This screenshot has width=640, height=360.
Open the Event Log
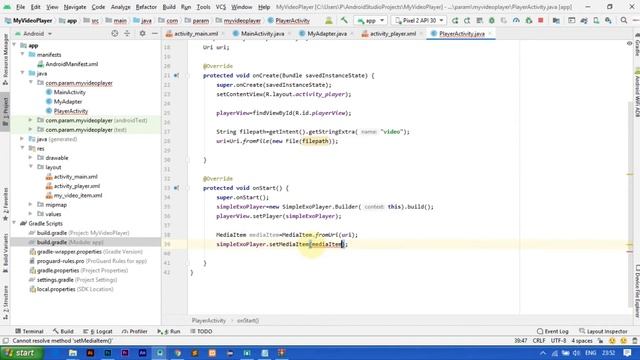pyautogui.click(x=553, y=331)
